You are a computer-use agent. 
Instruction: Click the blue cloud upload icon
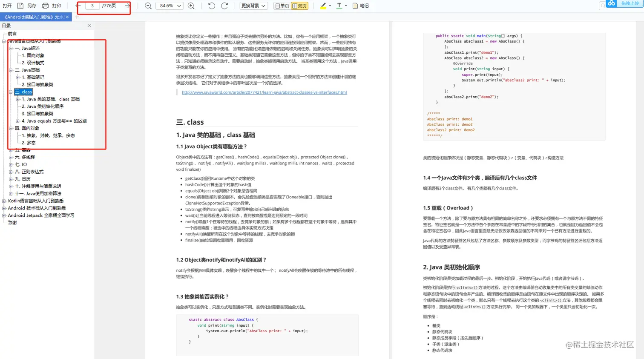[612, 3]
